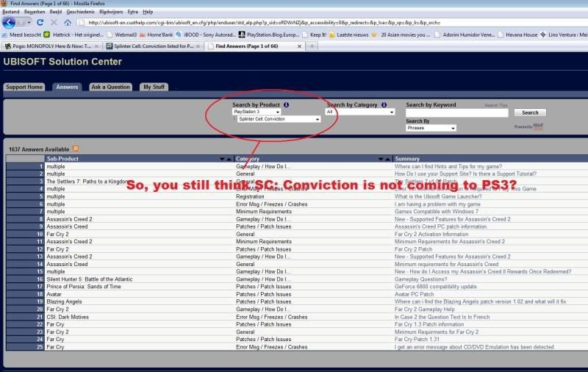Open the Laatste nieuws bookmark
588x372 pixels.
(348, 35)
